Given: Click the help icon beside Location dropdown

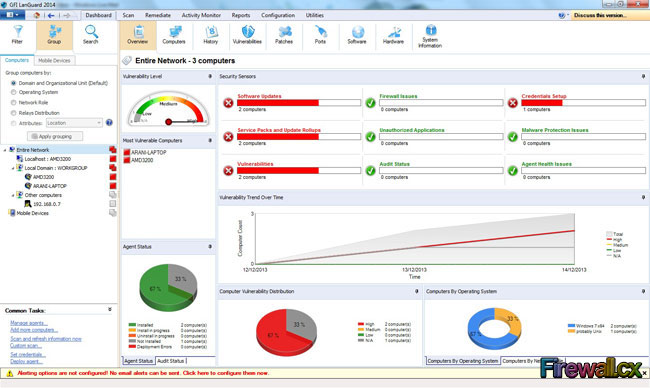Looking at the screenshot, I should 109,123.
